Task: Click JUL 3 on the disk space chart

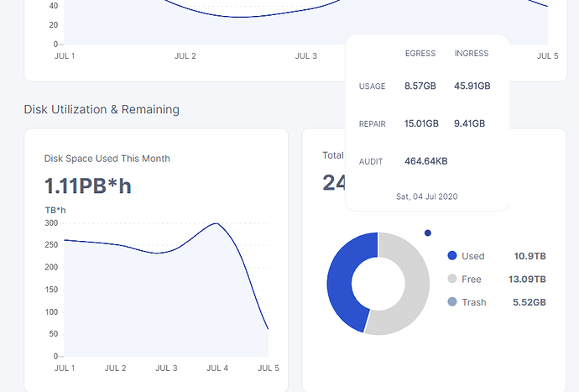Action: click(166, 368)
